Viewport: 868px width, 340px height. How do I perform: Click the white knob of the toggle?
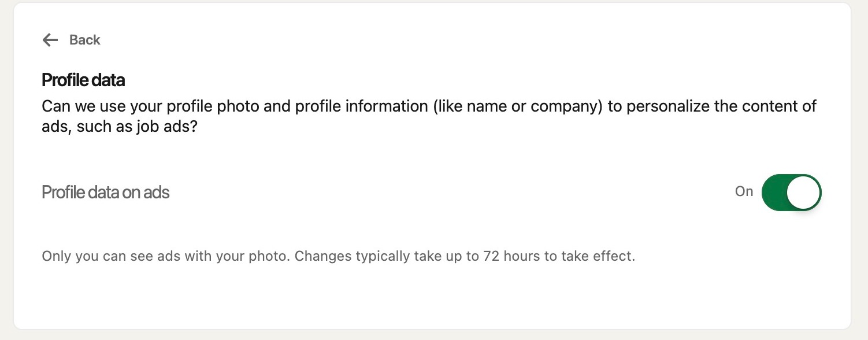(x=803, y=192)
